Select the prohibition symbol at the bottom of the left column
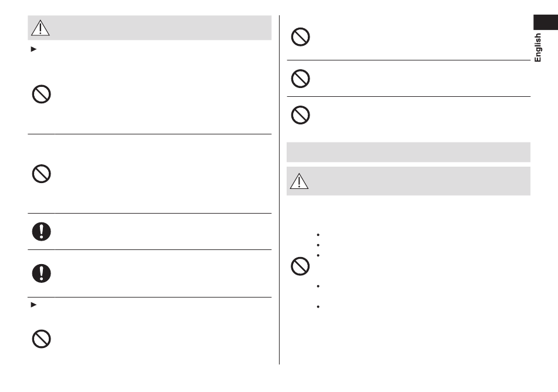 tap(41, 339)
